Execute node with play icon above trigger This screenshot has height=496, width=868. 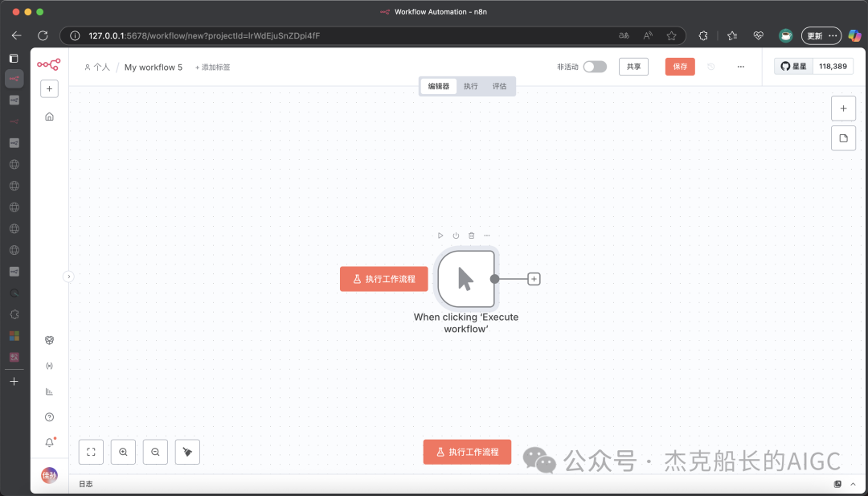(440, 236)
